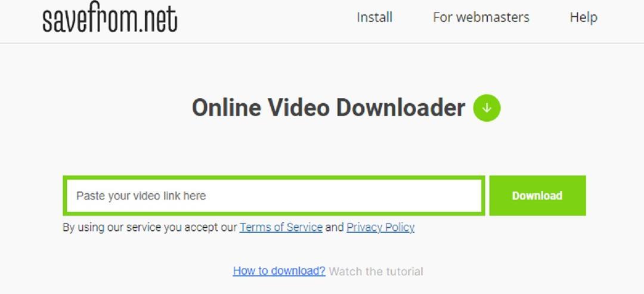Screen dimensions: 644x294
Task: Follow the How to download? link
Action: click(x=279, y=271)
